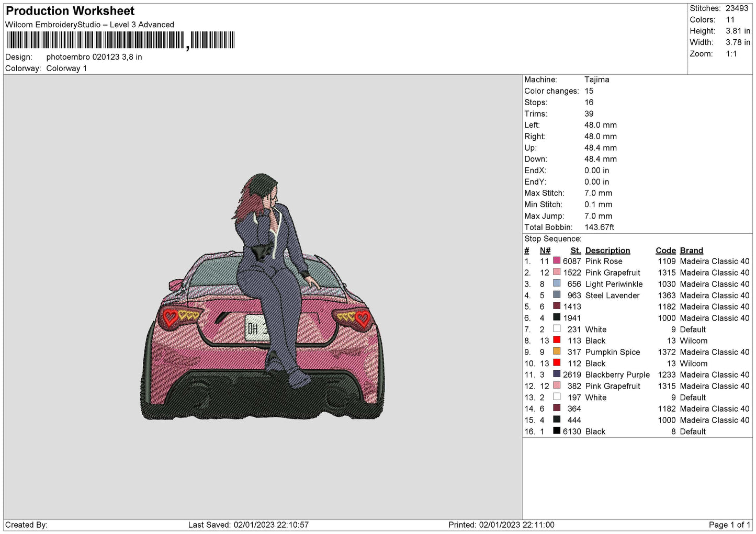The height and width of the screenshot is (534, 756).
Task: Click the St. column header
Action: point(576,251)
